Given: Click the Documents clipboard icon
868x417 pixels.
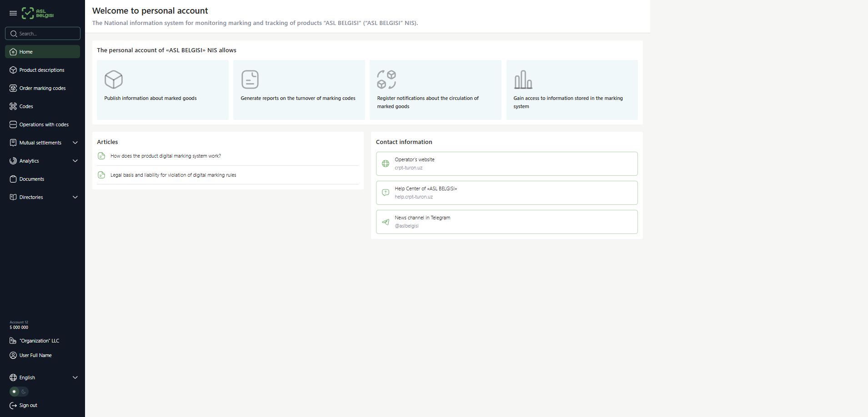Looking at the screenshot, I should click(13, 179).
